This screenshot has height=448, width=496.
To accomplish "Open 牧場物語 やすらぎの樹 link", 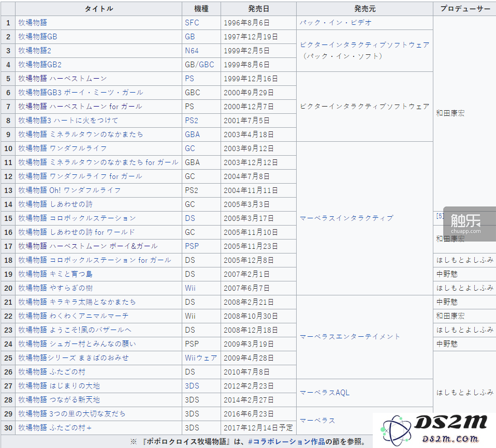I will tap(55, 288).
